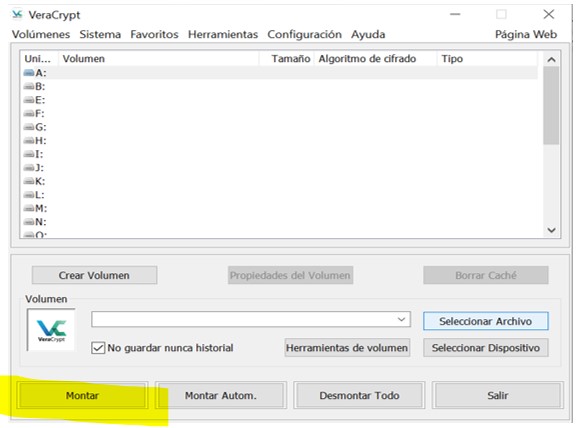
Task: Open the Volúmenes menu
Action: click(41, 34)
